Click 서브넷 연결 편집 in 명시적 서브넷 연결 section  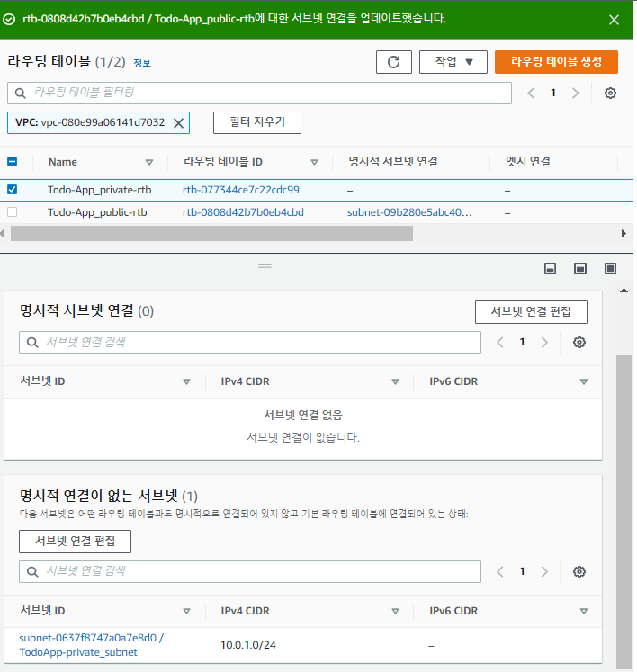pos(531,312)
